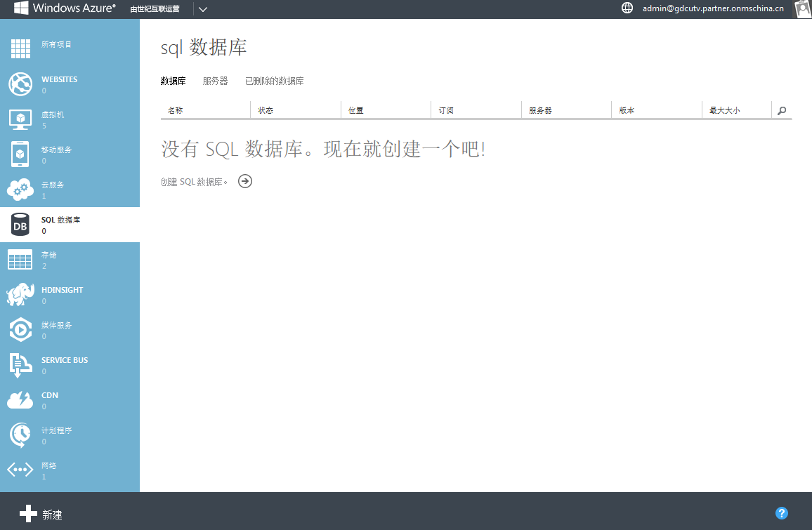812x530 pixels.
Task: Select the Websites globe icon
Action: coord(20,84)
